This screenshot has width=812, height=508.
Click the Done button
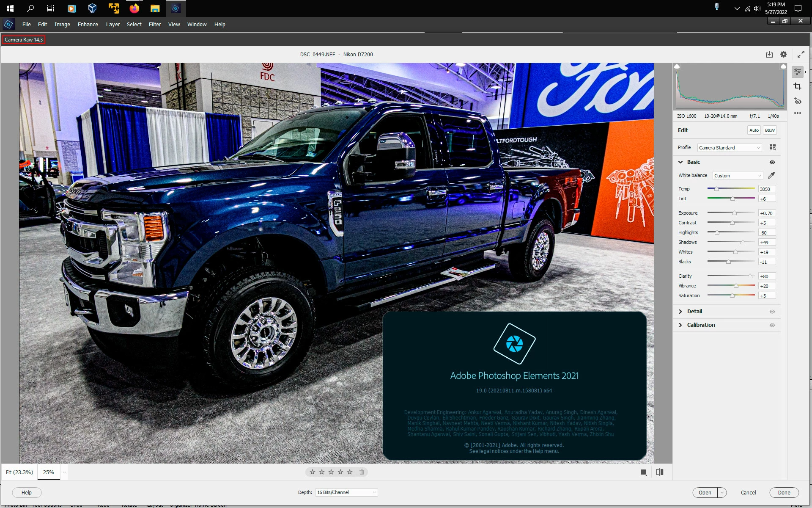(784, 492)
